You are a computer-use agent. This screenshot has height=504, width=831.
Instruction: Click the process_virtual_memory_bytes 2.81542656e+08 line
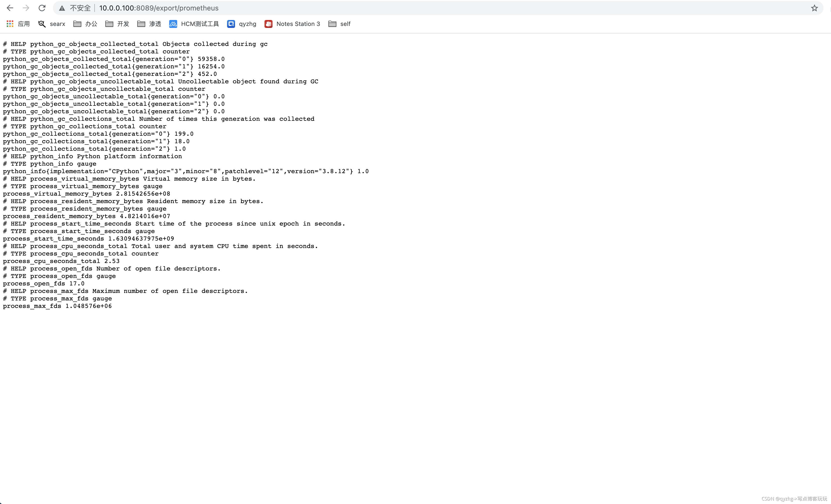tap(87, 194)
